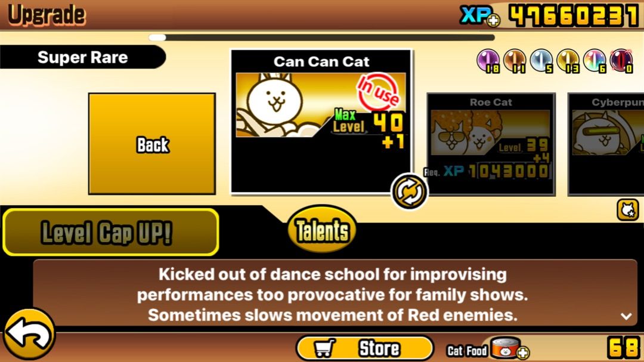
Task: Open the Store
Action: point(365,348)
